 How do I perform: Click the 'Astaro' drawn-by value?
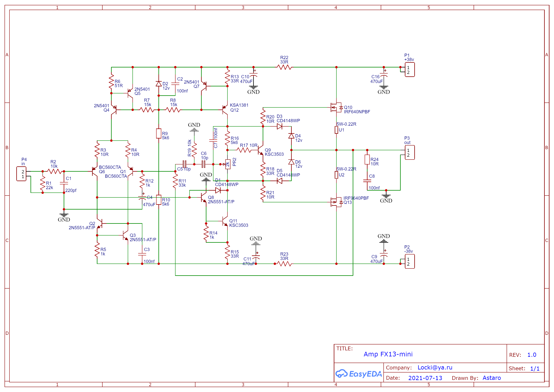coord(491,378)
